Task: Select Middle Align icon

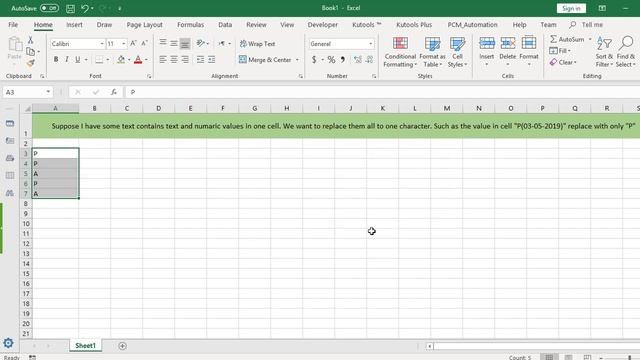Action: coord(174,43)
